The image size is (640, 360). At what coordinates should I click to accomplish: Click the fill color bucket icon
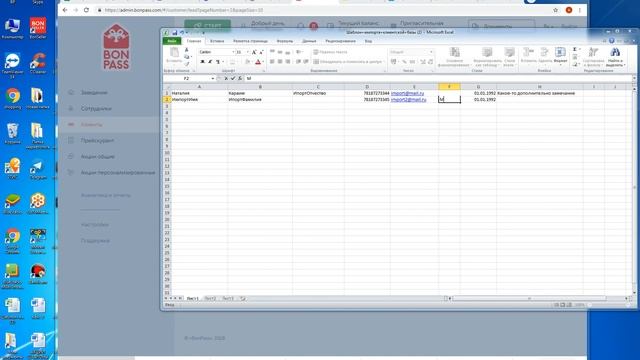tap(247, 62)
